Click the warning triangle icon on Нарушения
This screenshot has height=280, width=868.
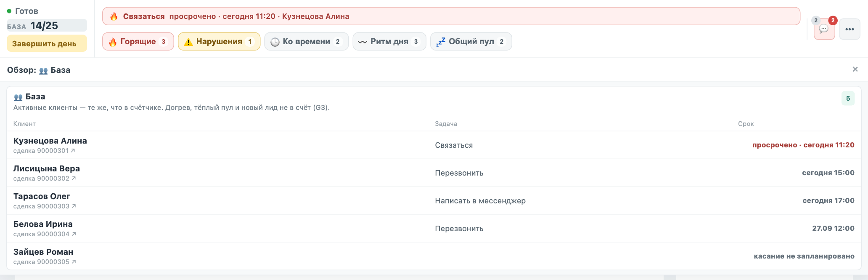188,42
